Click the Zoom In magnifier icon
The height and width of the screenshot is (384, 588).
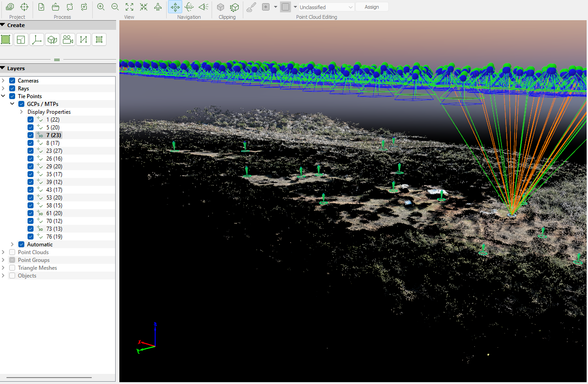[x=101, y=7]
